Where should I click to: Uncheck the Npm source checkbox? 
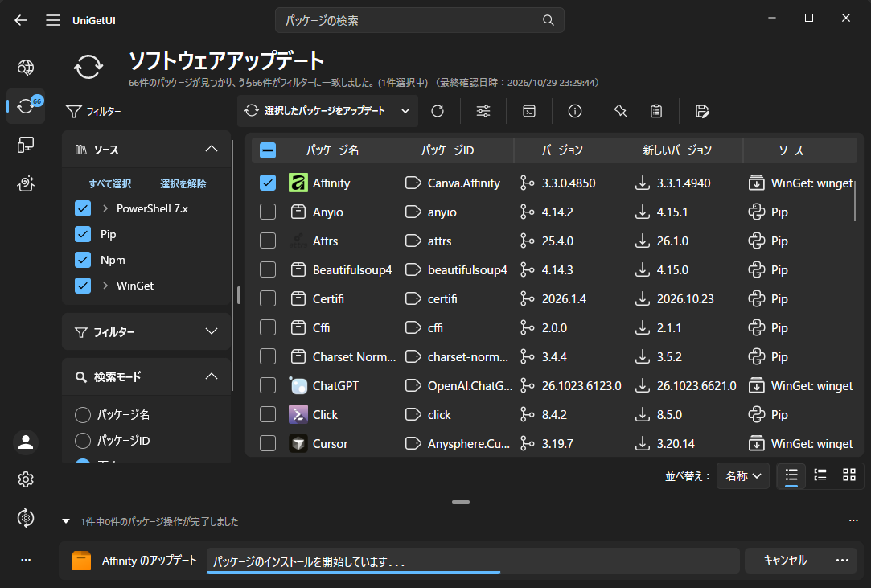[83, 260]
